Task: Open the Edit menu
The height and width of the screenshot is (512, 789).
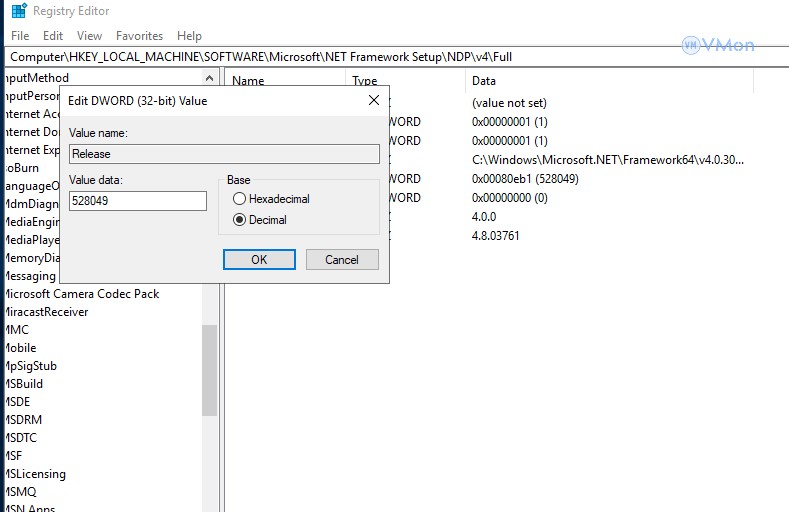Action: (53, 36)
